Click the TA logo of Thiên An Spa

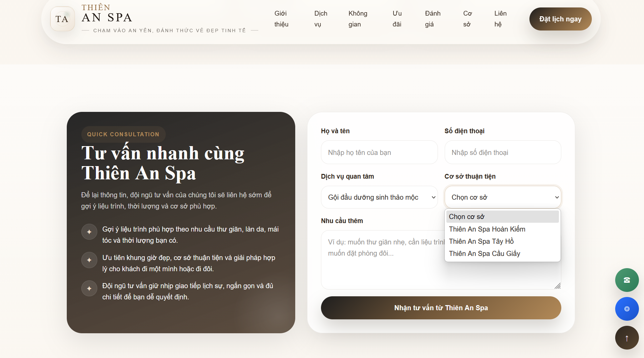(62, 19)
